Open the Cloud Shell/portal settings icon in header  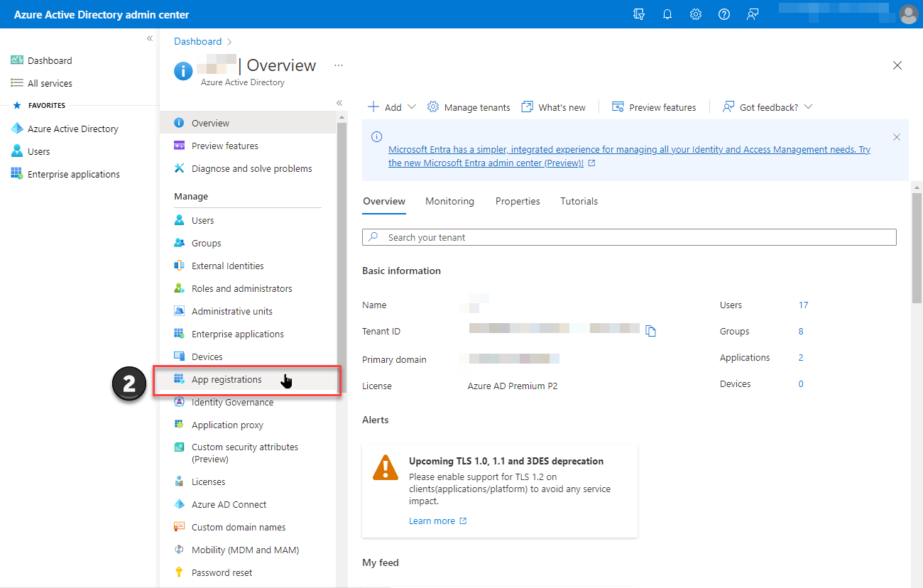click(x=639, y=14)
